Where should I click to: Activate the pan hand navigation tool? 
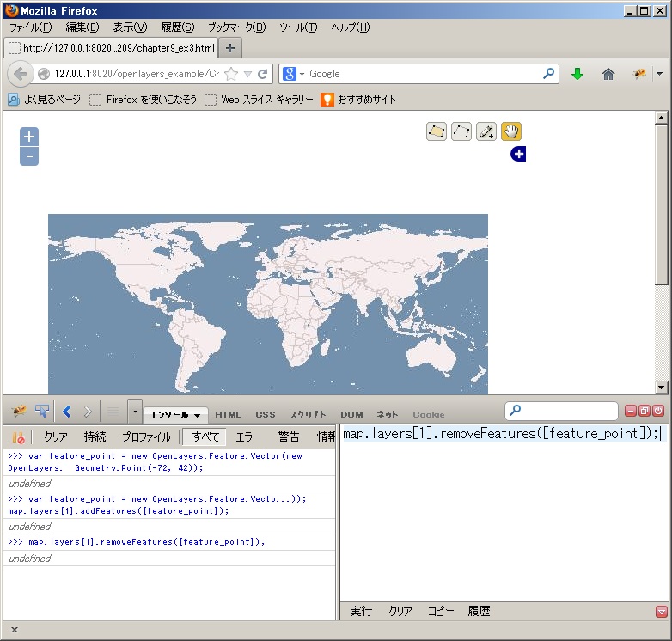point(511,131)
